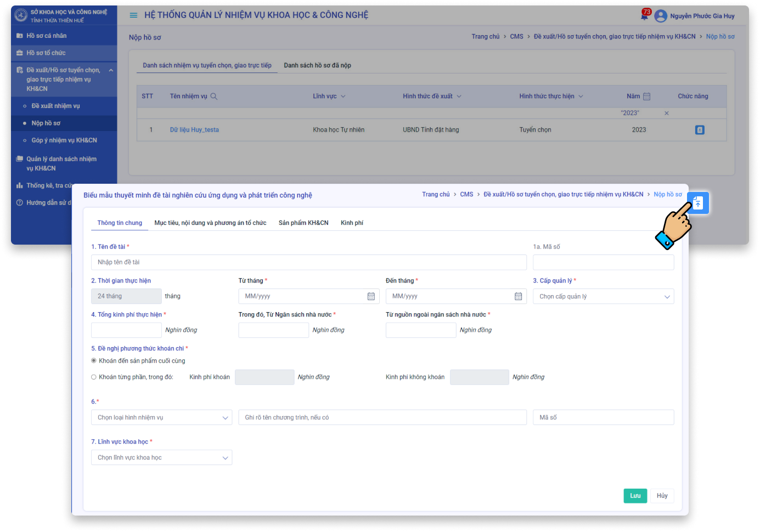The width and height of the screenshot is (760, 532).
Task: Open calendar icon in Từ tháng field
Action: click(x=371, y=296)
